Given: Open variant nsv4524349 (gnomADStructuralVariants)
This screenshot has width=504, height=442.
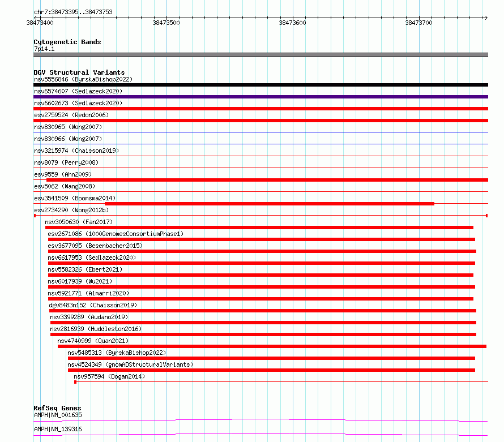Looking at the screenshot, I should tap(130, 364).
